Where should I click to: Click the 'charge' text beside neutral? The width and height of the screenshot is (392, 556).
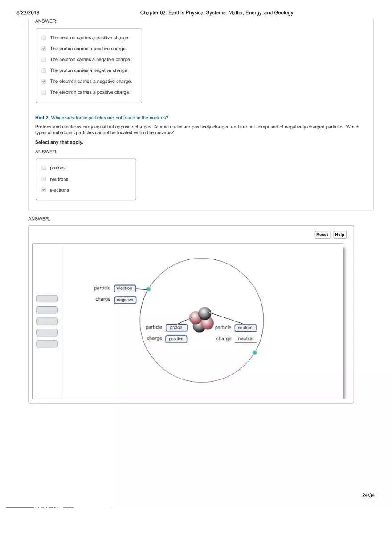click(x=224, y=339)
